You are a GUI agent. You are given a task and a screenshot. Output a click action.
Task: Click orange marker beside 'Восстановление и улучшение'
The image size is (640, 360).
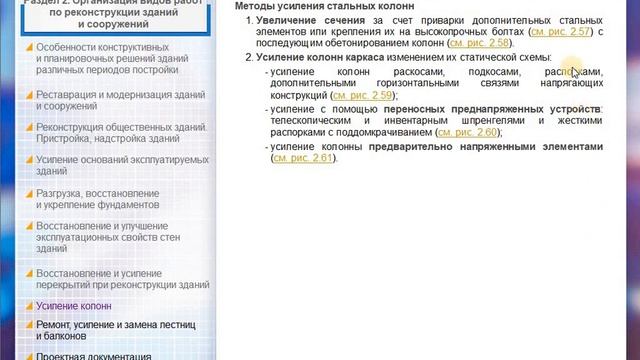click(29, 227)
